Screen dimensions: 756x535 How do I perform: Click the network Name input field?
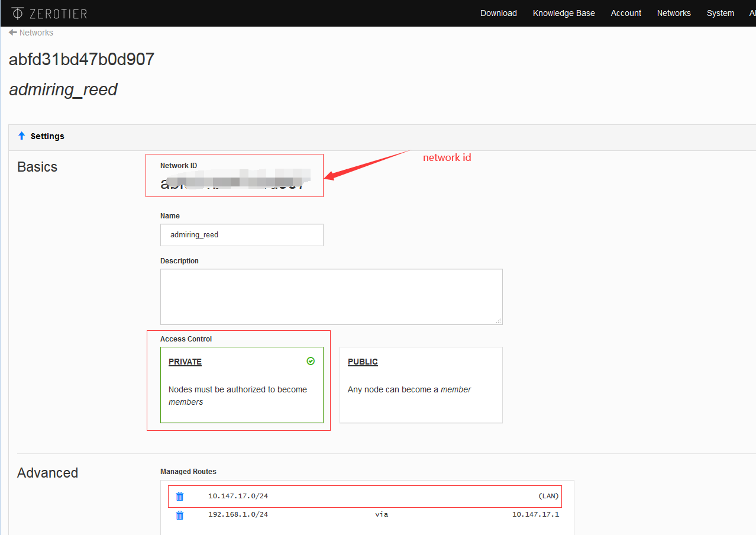click(x=241, y=235)
